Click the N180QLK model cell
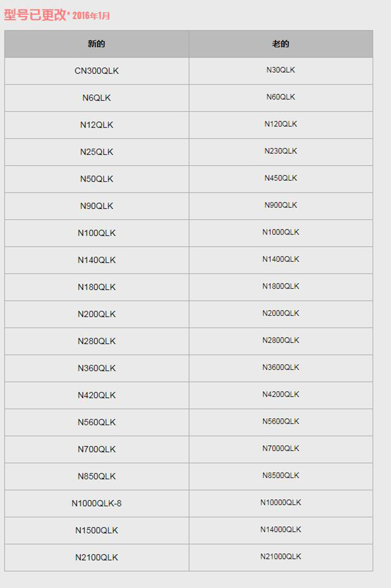Screen dimensions: 391x588 [x=96, y=287]
